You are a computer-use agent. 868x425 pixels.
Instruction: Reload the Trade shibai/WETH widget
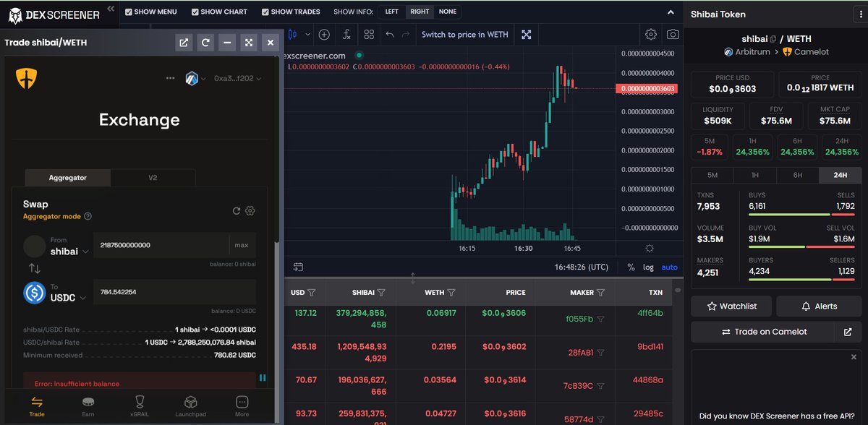(205, 43)
